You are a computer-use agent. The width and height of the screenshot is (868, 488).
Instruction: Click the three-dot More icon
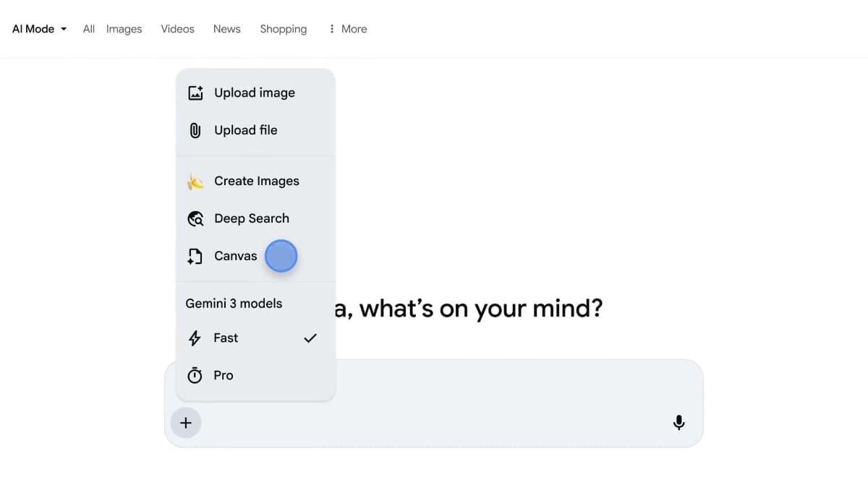point(332,29)
